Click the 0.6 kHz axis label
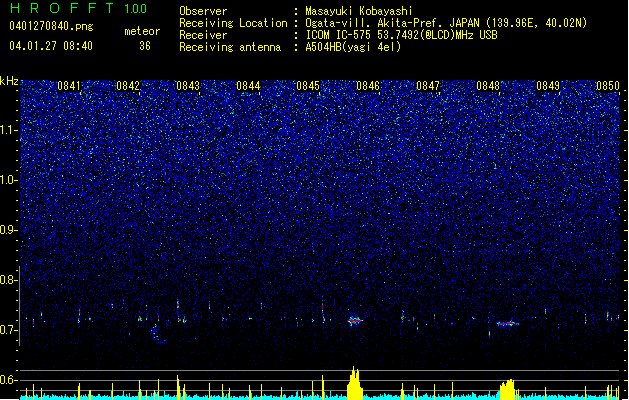 [8, 380]
